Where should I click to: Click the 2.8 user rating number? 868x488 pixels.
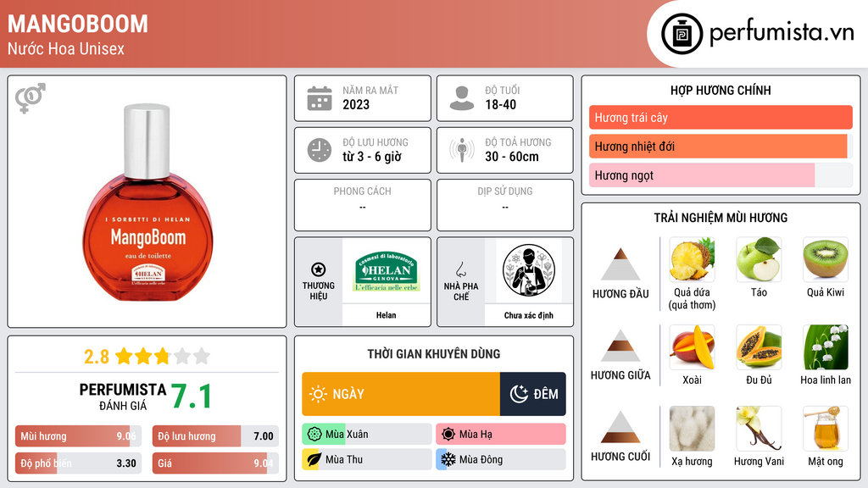(x=97, y=357)
